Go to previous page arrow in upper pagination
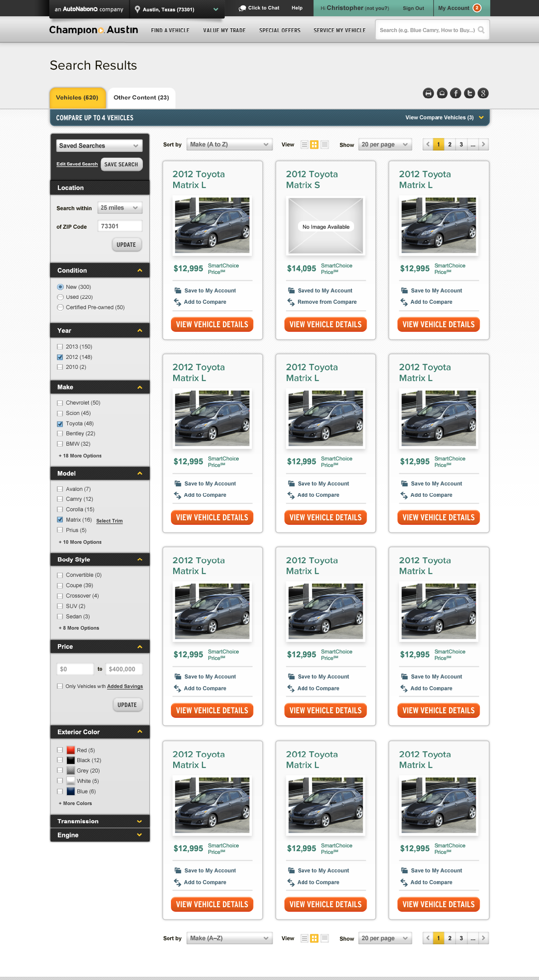539x980 pixels. point(428,144)
